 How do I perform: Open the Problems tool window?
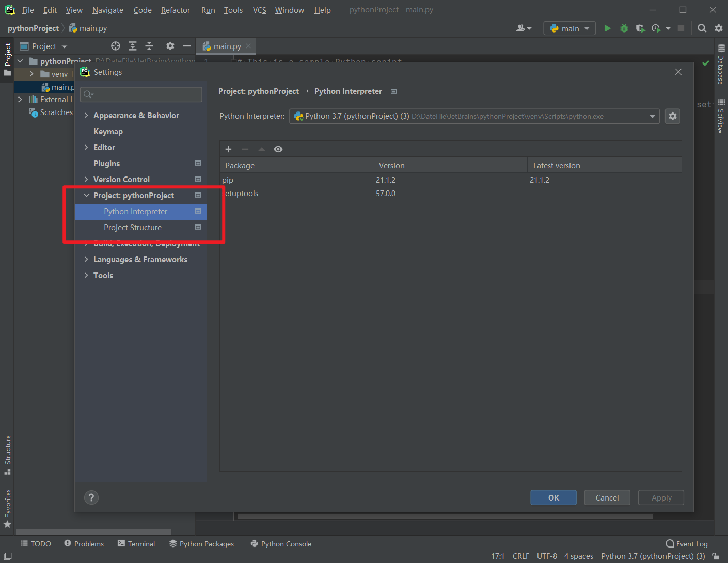pyautogui.click(x=84, y=544)
